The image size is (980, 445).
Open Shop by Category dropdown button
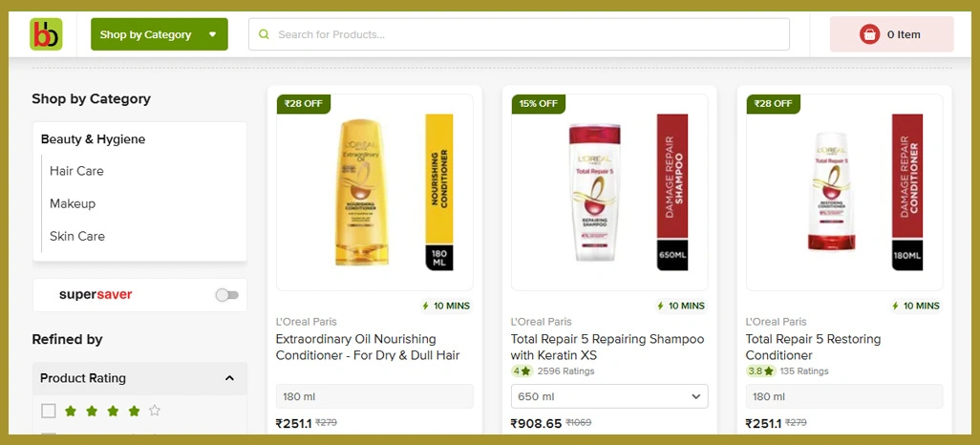(160, 34)
